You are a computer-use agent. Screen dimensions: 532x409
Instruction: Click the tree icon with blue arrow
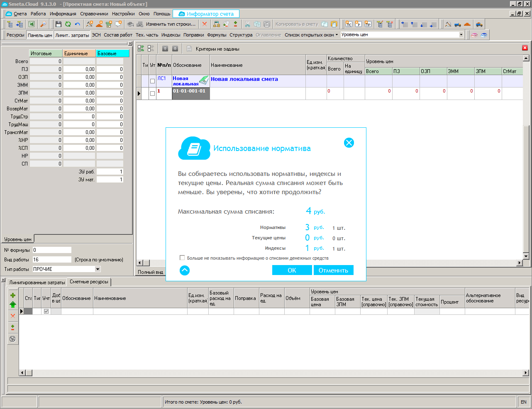[x=20, y=24]
